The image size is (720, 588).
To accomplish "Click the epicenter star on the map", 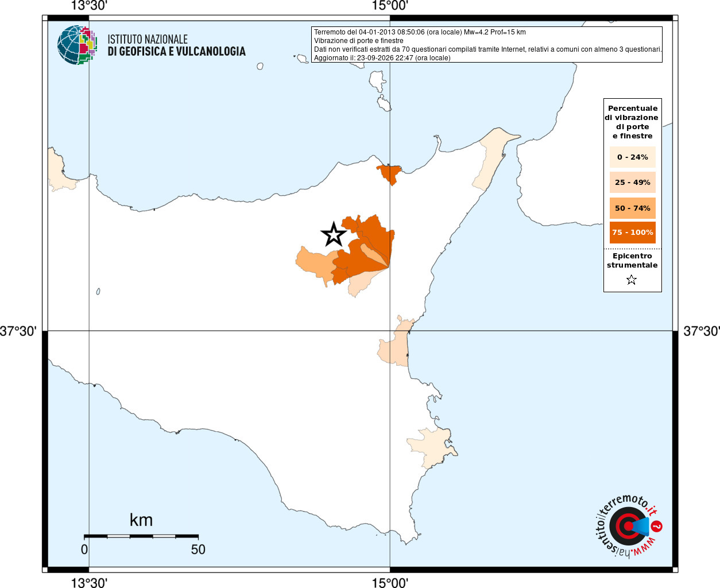I will point(333,234).
